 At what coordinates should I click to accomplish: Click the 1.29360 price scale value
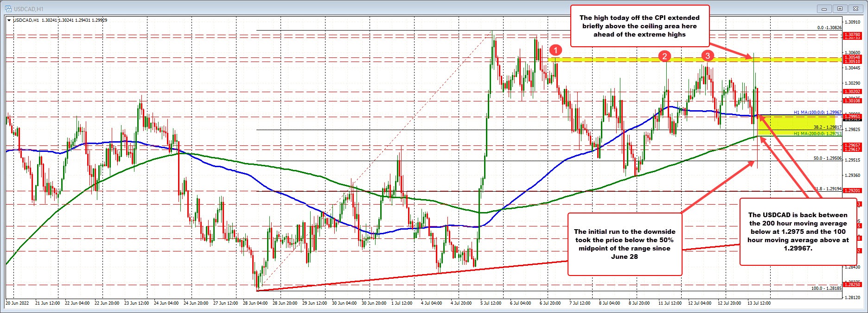(x=852, y=175)
